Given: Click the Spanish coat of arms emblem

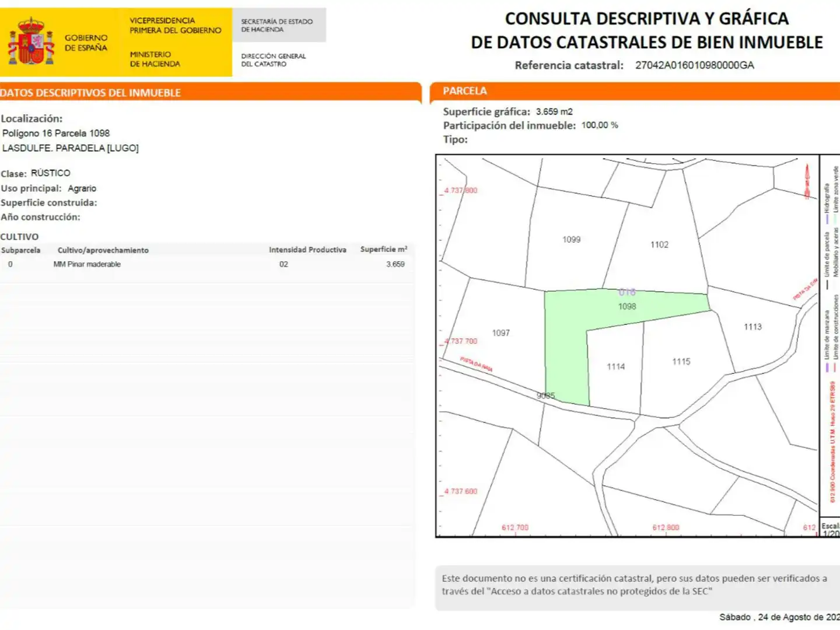Looking at the screenshot, I should coord(30,41).
